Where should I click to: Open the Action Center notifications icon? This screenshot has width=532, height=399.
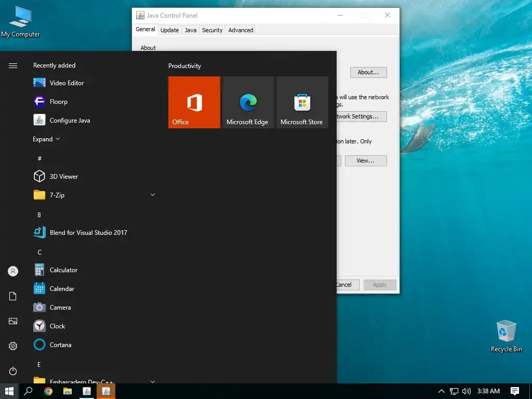(x=515, y=391)
